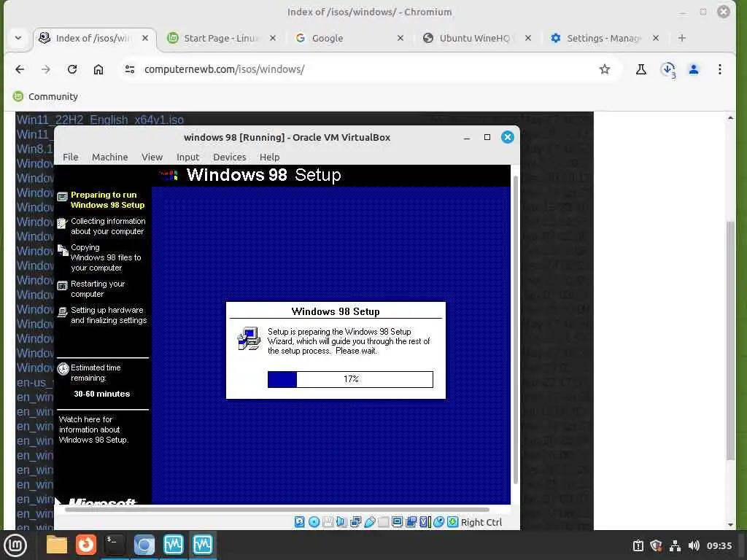Go back in Chromium
The height and width of the screenshot is (560, 747).
click(x=20, y=69)
